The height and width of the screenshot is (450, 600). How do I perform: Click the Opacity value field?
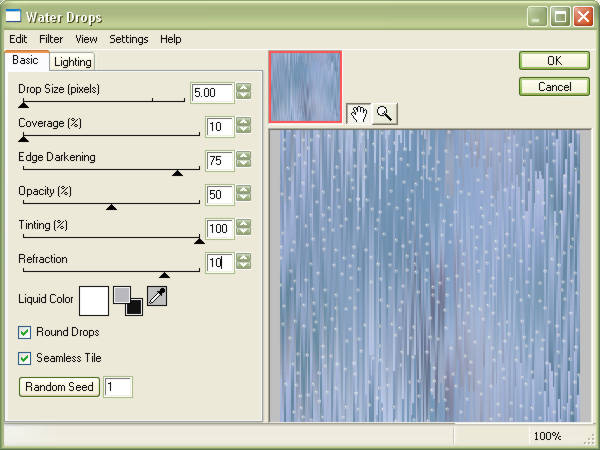pos(220,195)
